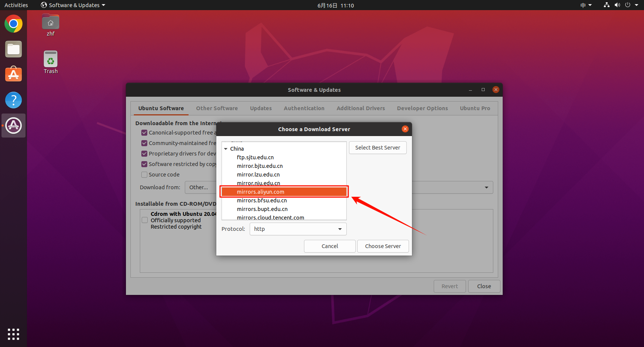Enable the Source code checkbox
The height and width of the screenshot is (347, 644).
[144, 174]
